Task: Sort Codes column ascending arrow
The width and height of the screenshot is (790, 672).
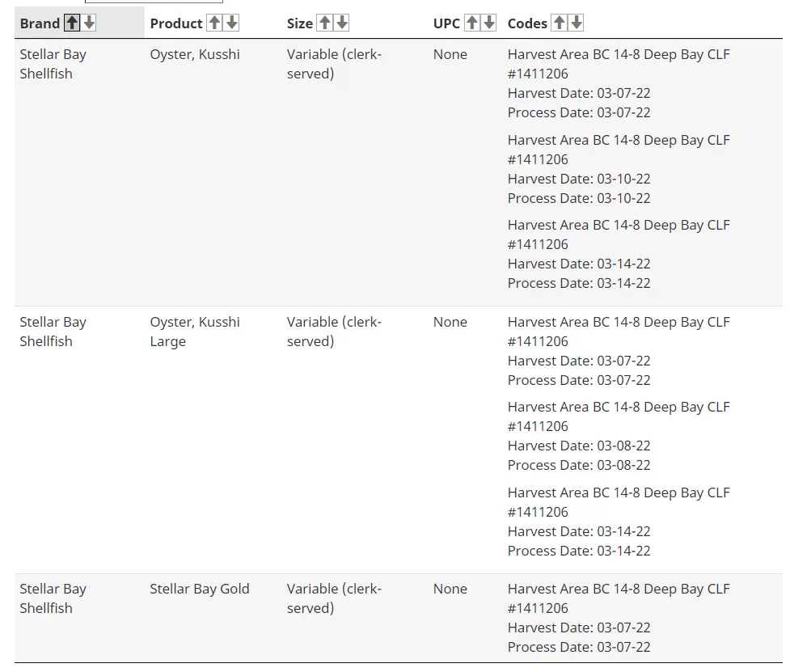Action: (560, 23)
